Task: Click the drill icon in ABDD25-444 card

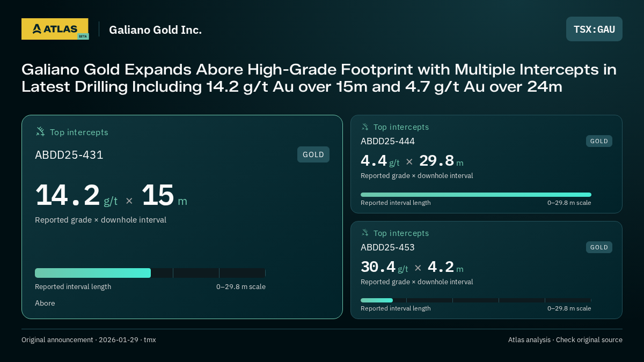Action: coord(365,127)
